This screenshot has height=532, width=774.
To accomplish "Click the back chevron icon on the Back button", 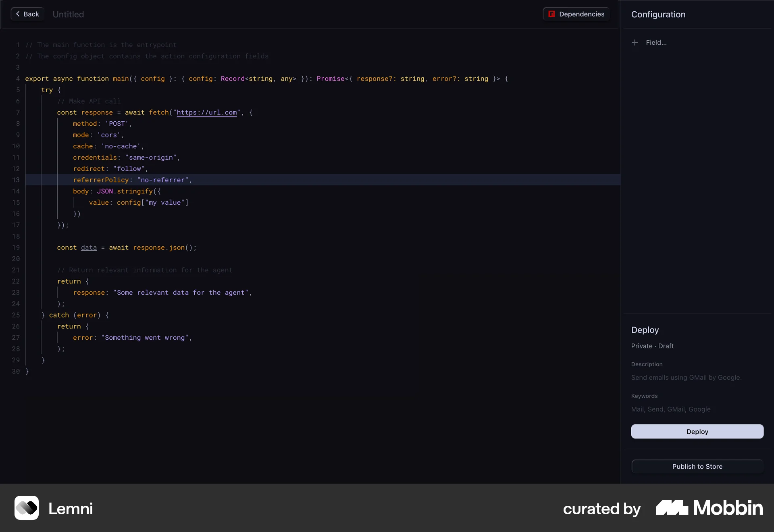I will click(x=17, y=14).
